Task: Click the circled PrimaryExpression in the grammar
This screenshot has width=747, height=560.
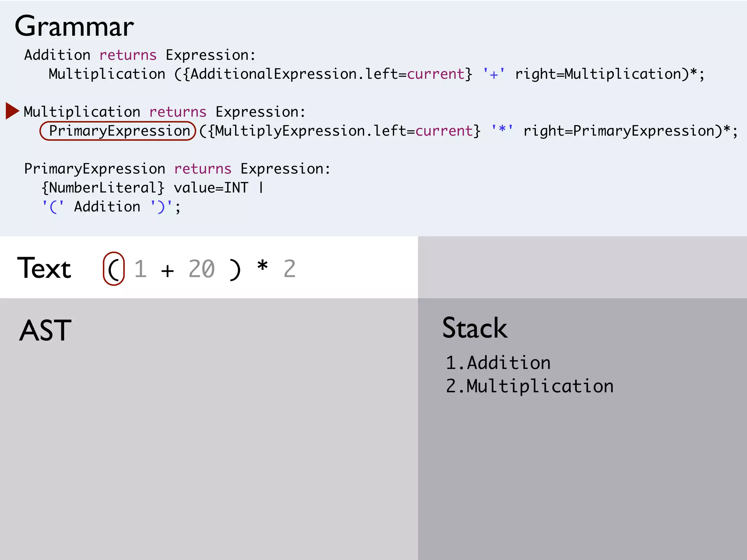Action: 118,131
